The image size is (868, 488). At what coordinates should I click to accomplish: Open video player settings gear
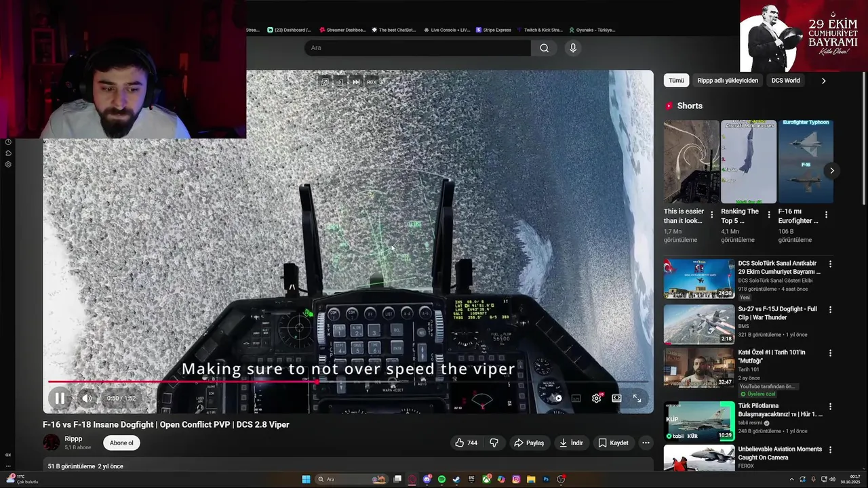pyautogui.click(x=596, y=399)
